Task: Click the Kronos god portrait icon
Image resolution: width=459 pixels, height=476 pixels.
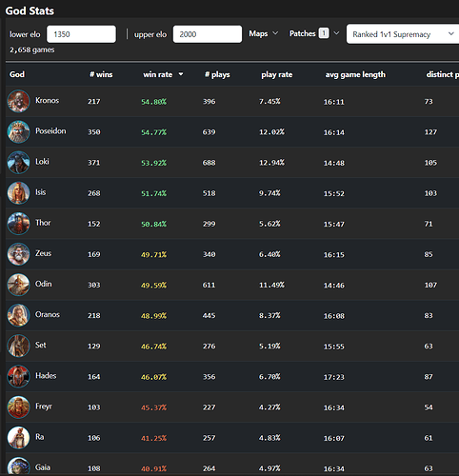Action: 18,101
